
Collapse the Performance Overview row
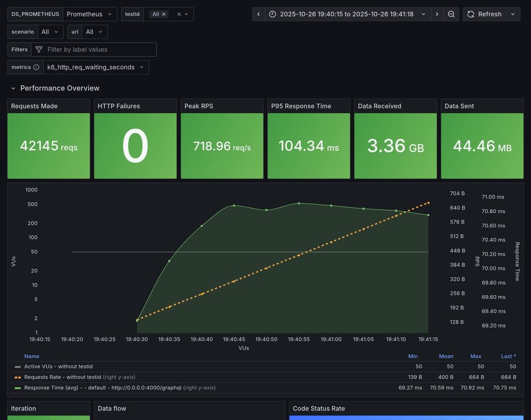coord(13,88)
